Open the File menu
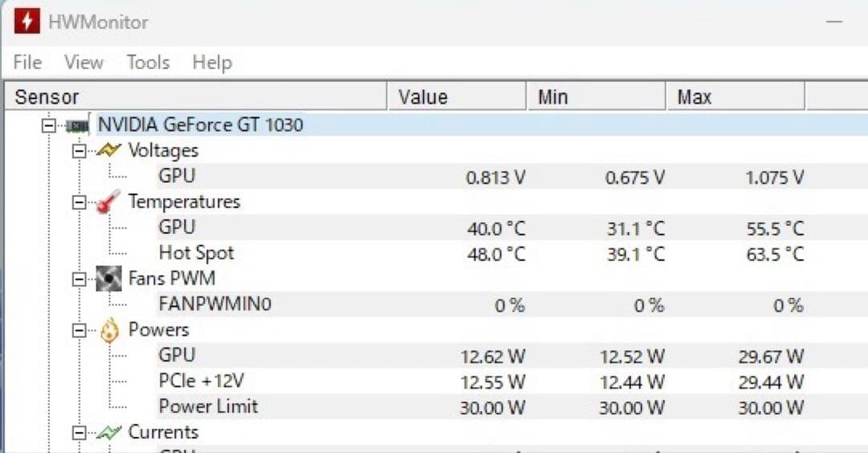This screenshot has width=868, height=453. coord(27,62)
